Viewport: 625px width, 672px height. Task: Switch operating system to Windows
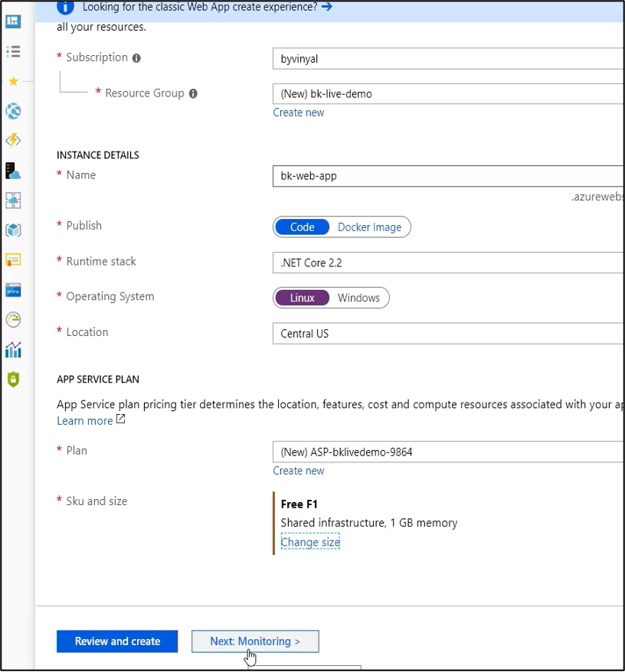[358, 298]
